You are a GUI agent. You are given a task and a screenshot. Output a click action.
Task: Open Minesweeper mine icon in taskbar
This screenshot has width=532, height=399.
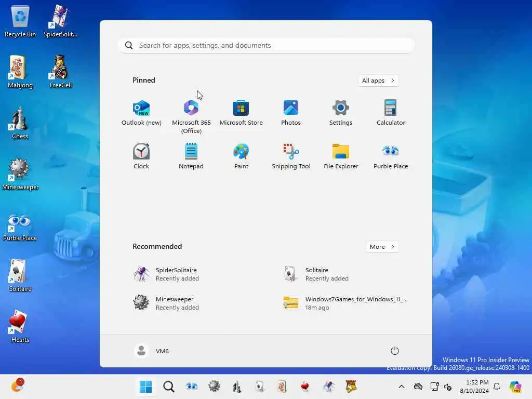pyautogui.click(x=214, y=387)
